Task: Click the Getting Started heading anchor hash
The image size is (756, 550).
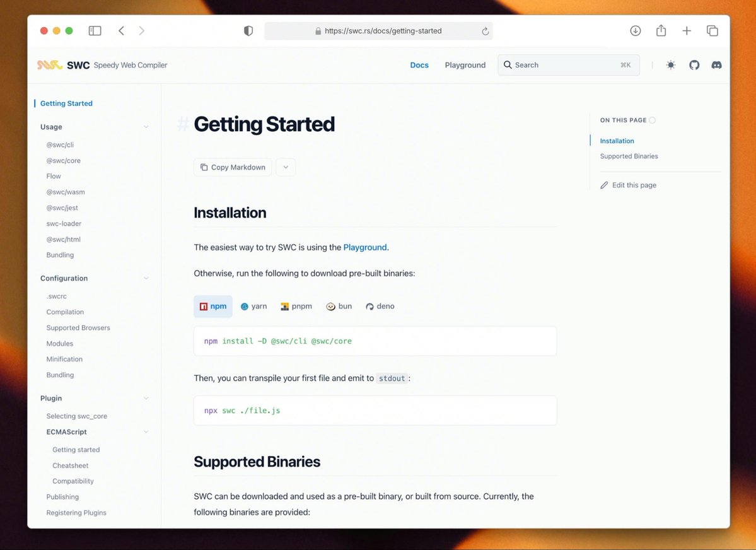Action: tap(183, 124)
